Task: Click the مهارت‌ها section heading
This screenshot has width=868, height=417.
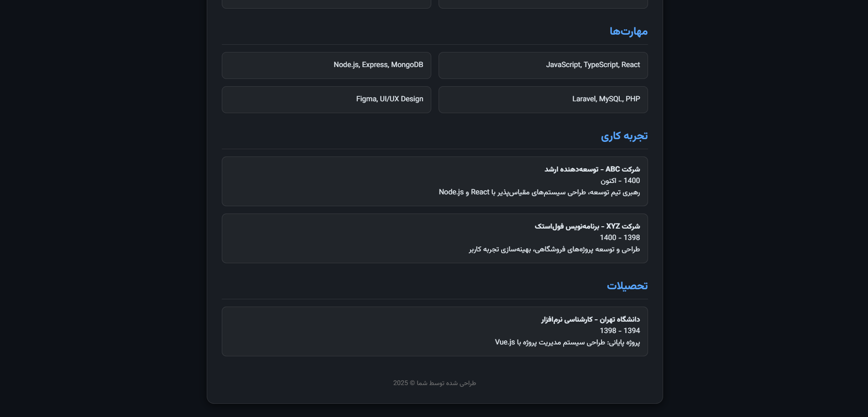Action: coord(628,31)
